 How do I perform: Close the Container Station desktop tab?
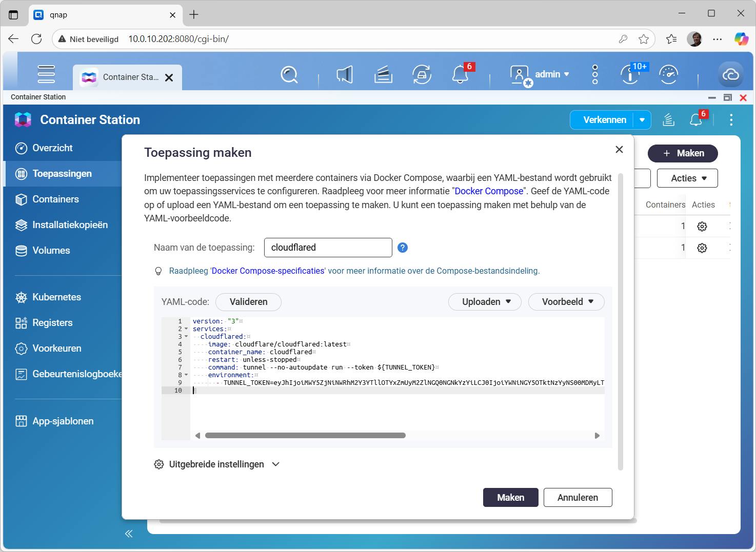169,77
